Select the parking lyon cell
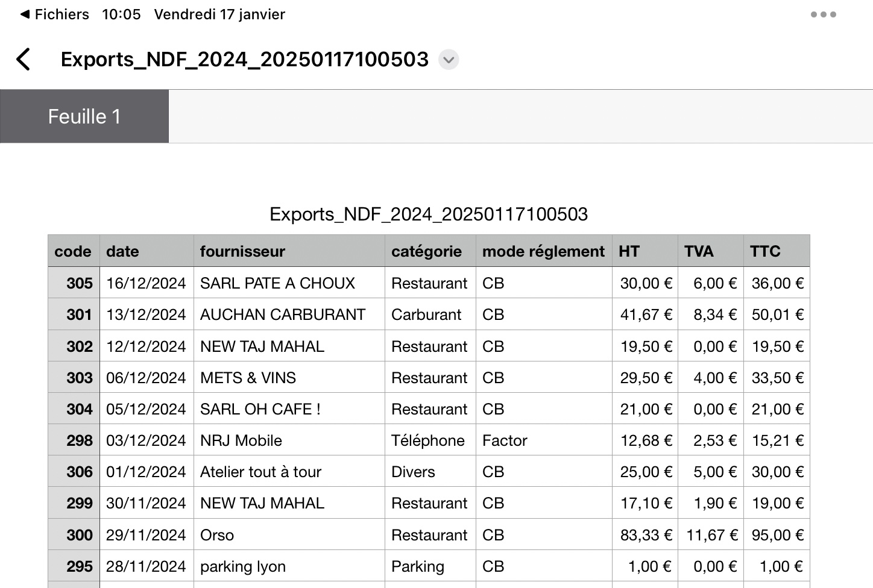This screenshot has width=873, height=588. point(289,566)
